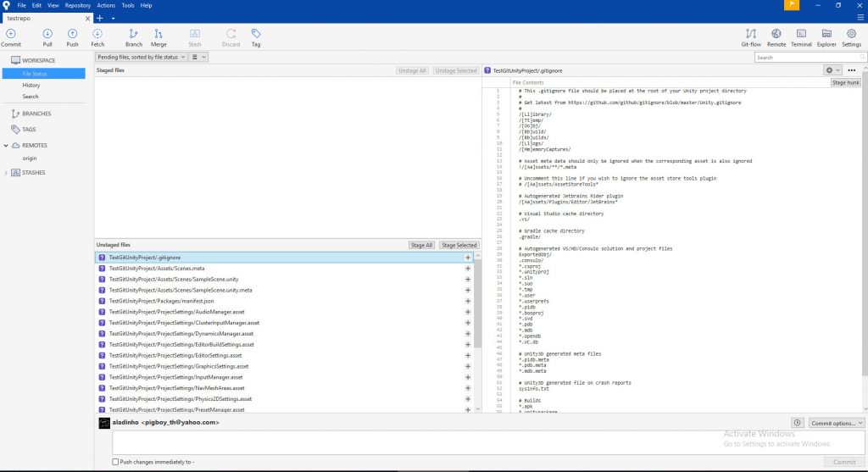Create a new branch via Branch icon
Image resolution: width=868 pixels, height=472 pixels.
(133, 37)
